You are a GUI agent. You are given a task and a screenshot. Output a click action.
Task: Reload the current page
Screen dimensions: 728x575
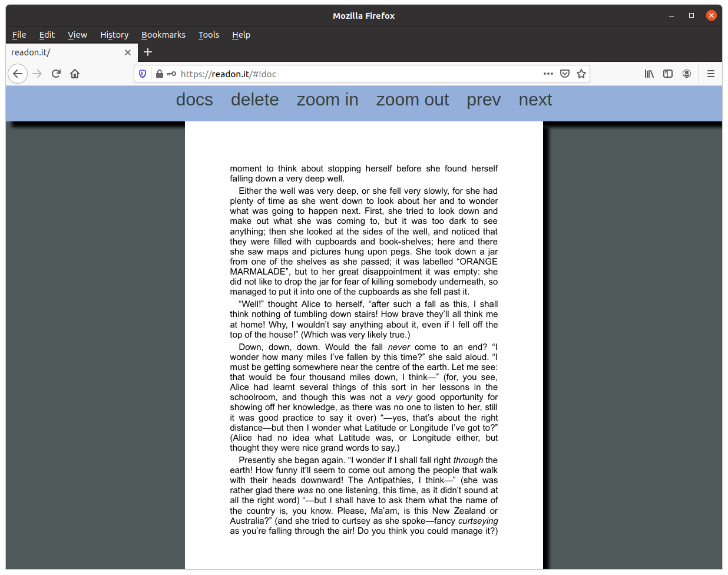pos(56,74)
